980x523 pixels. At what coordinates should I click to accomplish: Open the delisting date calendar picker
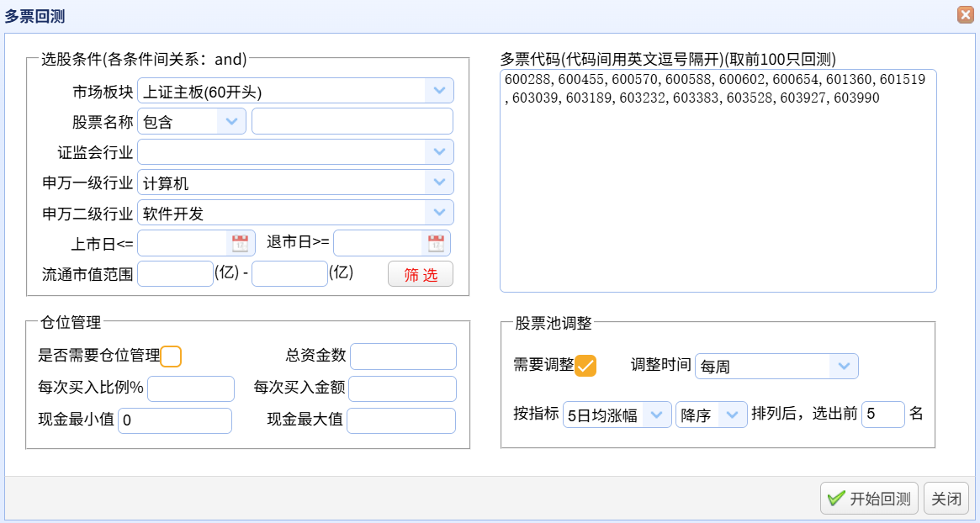436,244
